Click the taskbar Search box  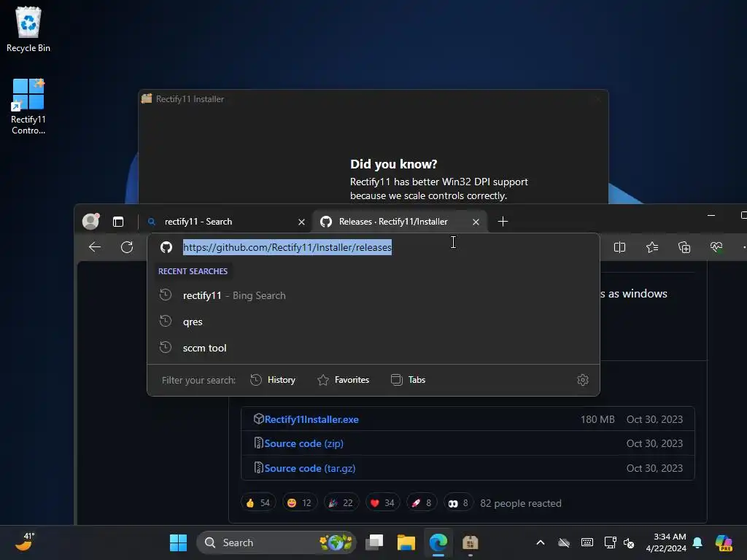[276, 542]
